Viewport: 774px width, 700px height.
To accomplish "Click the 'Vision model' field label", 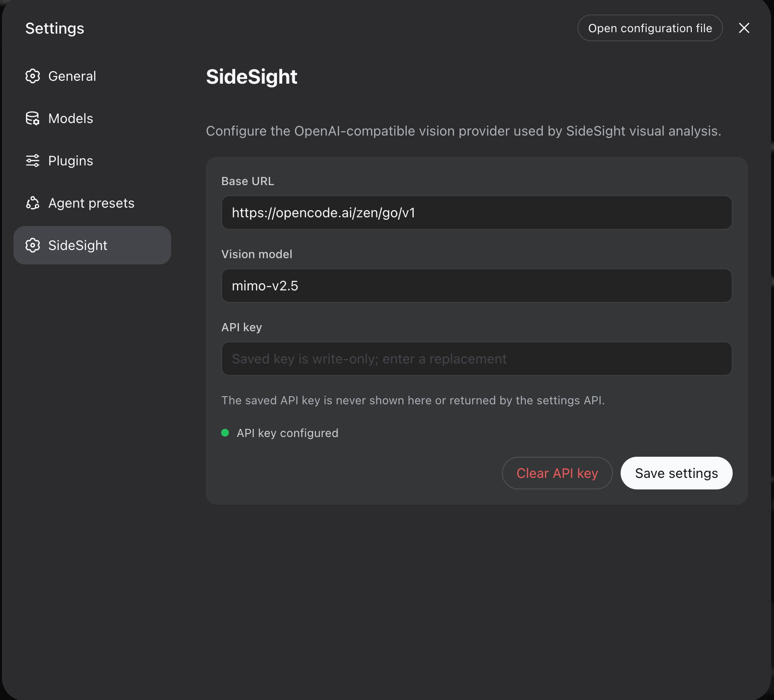I will pyautogui.click(x=257, y=254).
